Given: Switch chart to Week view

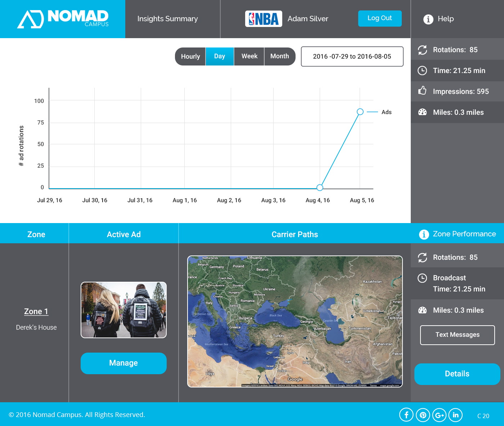Looking at the screenshot, I should [x=249, y=56].
